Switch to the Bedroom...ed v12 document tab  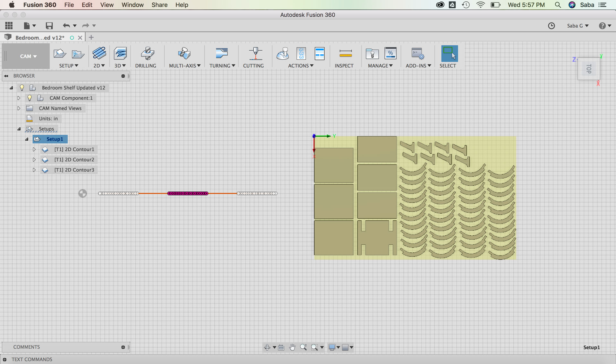pyautogui.click(x=40, y=38)
